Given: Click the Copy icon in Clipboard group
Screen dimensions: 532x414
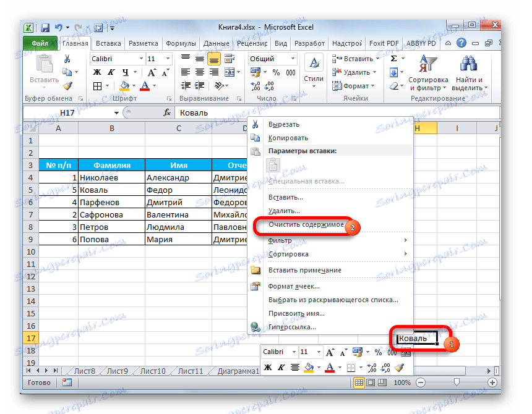Looking at the screenshot, I should point(67,72).
